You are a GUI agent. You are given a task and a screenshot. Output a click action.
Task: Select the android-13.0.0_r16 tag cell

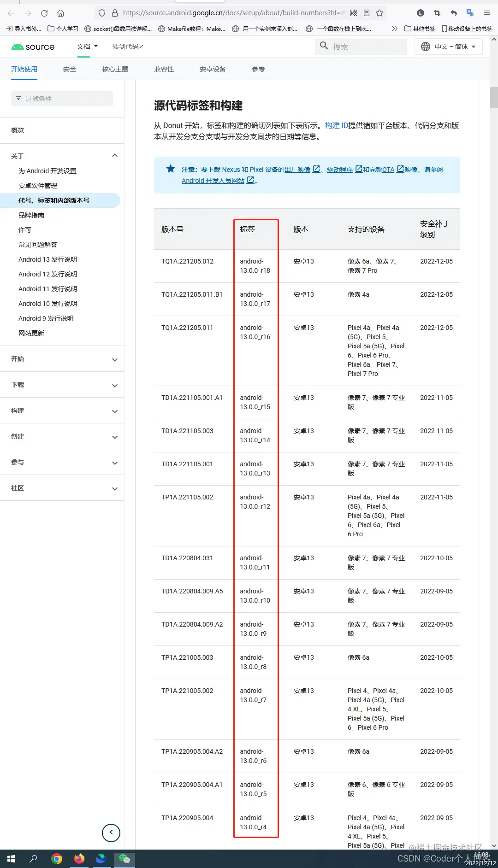click(x=255, y=332)
